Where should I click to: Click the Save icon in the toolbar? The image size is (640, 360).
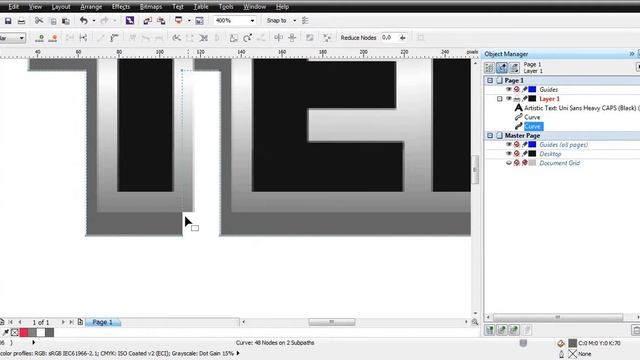(x=8, y=20)
